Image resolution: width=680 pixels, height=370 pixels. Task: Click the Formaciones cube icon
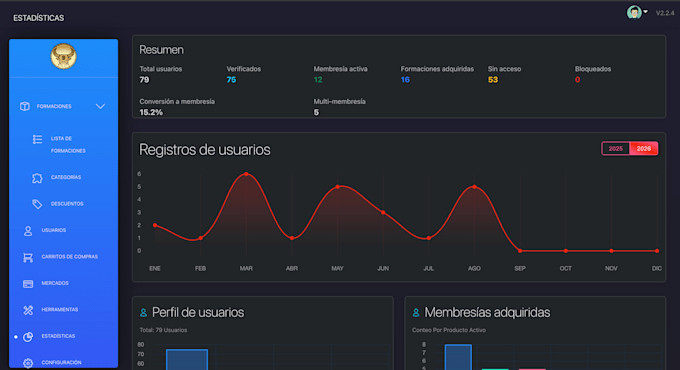(25, 106)
